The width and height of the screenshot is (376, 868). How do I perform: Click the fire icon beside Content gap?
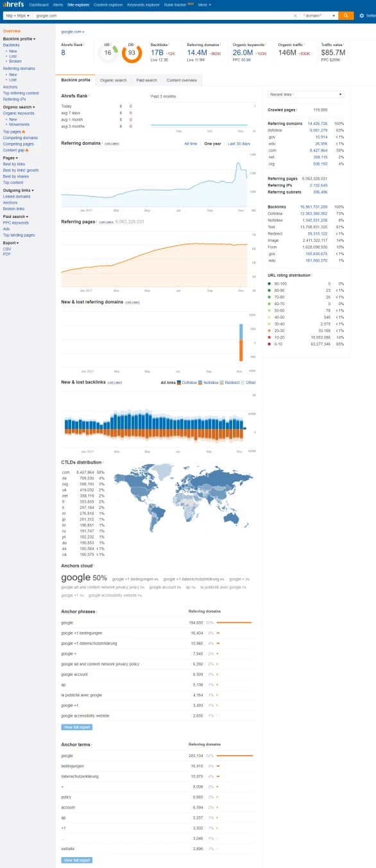tap(27, 150)
